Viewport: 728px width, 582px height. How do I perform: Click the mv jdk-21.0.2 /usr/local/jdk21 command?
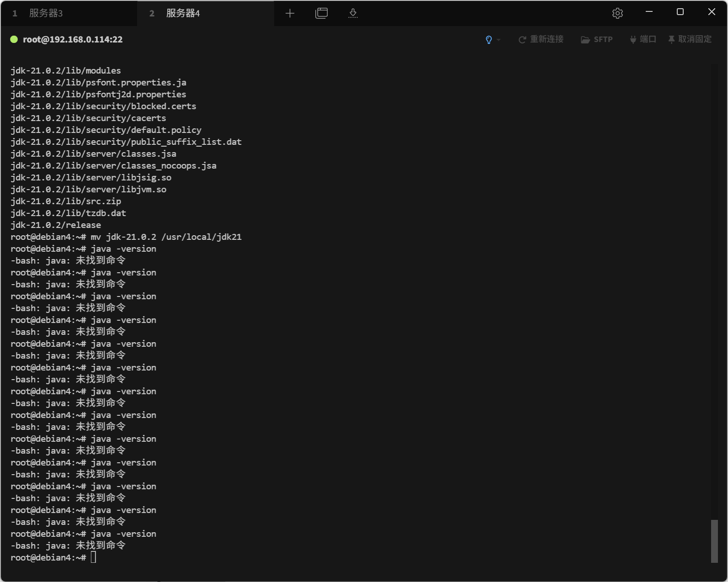coord(166,237)
